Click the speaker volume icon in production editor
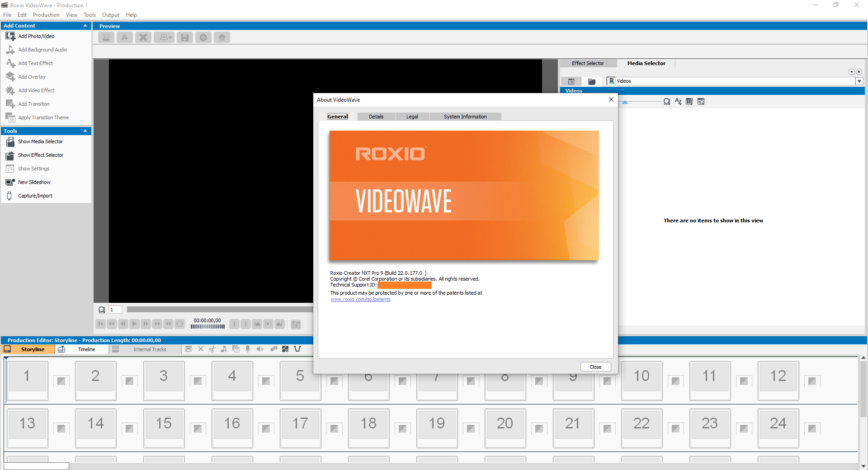Viewport: 868px width, 470px height. [x=259, y=349]
